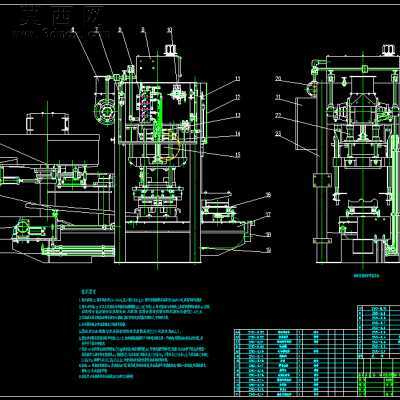Click part callout number 14
Image resolution: width=400 pixels, height=400 pixels.
237,134
